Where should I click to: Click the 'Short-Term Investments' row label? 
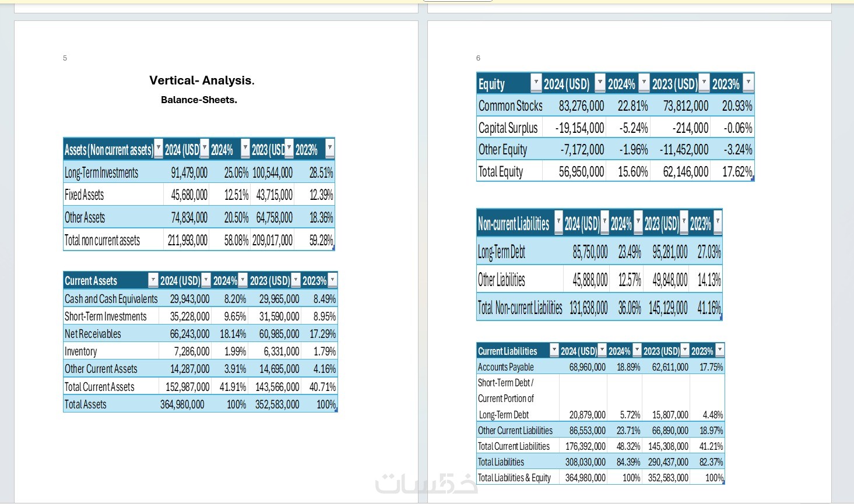pyautogui.click(x=106, y=316)
